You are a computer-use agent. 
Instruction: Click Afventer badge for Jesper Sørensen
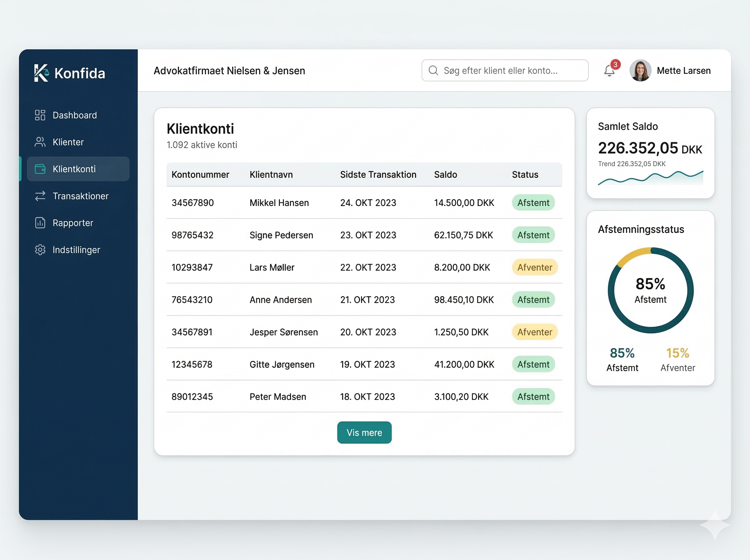pyautogui.click(x=535, y=332)
